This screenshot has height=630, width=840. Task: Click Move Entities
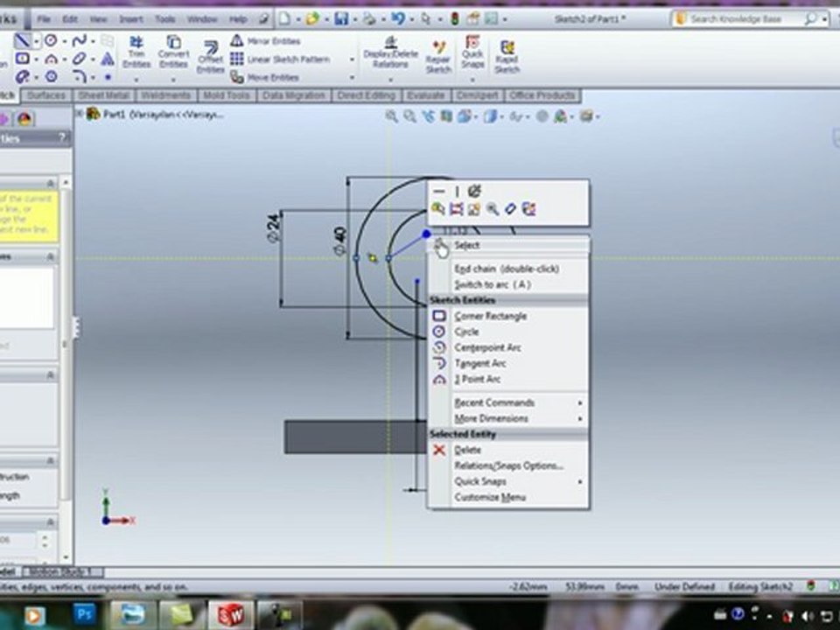pyautogui.click(x=264, y=77)
